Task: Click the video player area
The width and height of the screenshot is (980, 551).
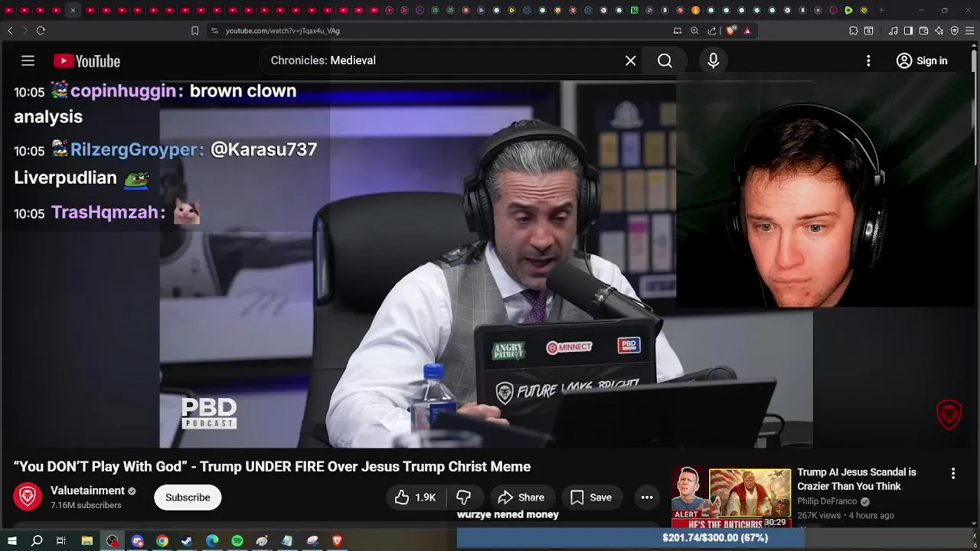Action: [486, 264]
